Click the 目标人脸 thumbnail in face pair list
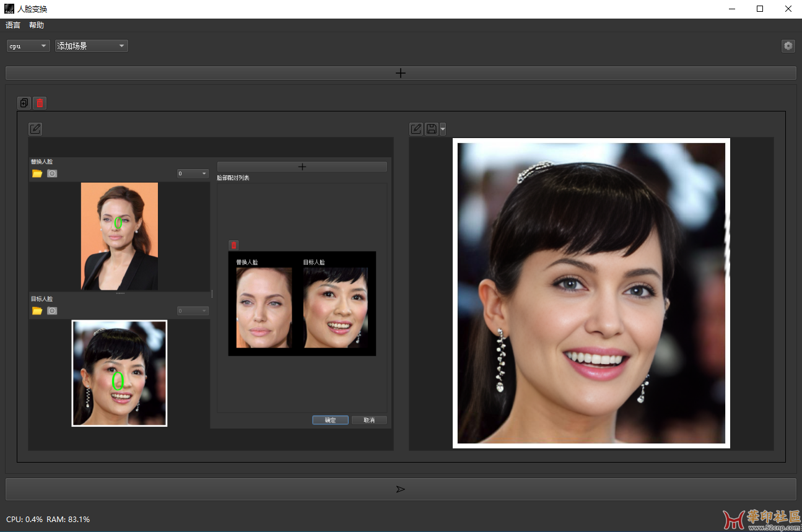The height and width of the screenshot is (532, 802). pos(335,308)
